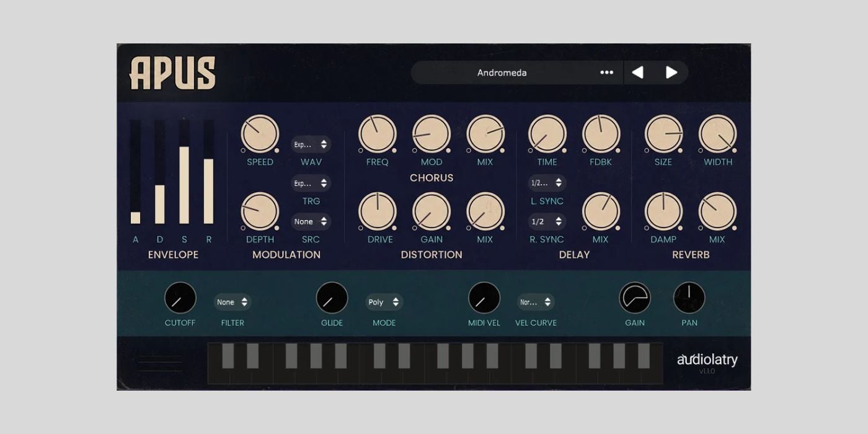Open the FILTER type dropdown
Screen dimensions: 868x434
232,302
